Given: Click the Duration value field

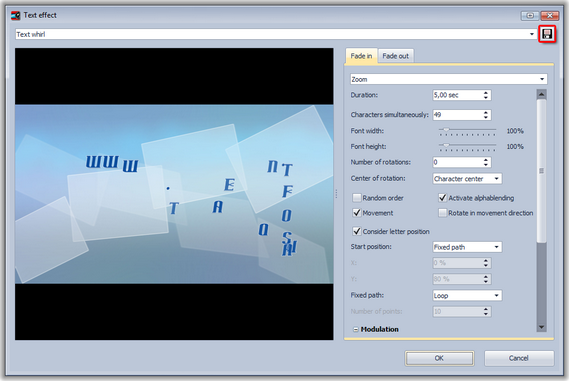Looking at the screenshot, I should pyautogui.click(x=457, y=95).
